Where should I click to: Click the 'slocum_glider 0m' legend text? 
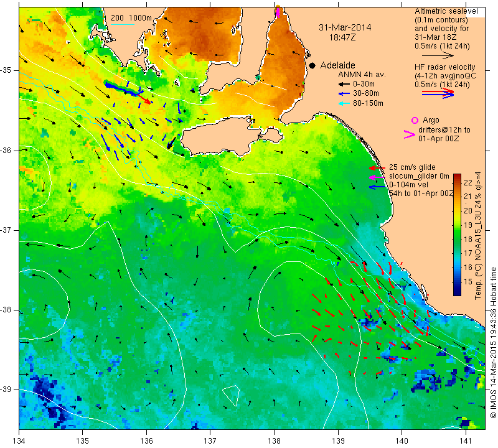point(419,176)
